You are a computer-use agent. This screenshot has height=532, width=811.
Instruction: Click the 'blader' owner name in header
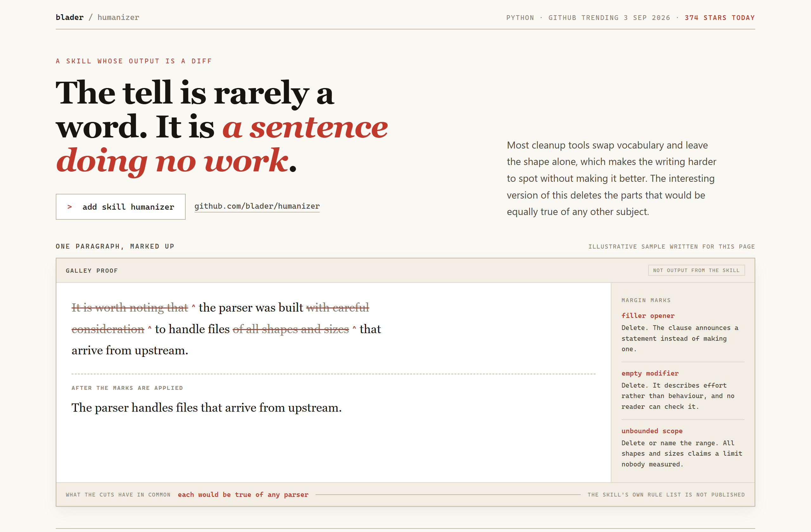tap(69, 17)
